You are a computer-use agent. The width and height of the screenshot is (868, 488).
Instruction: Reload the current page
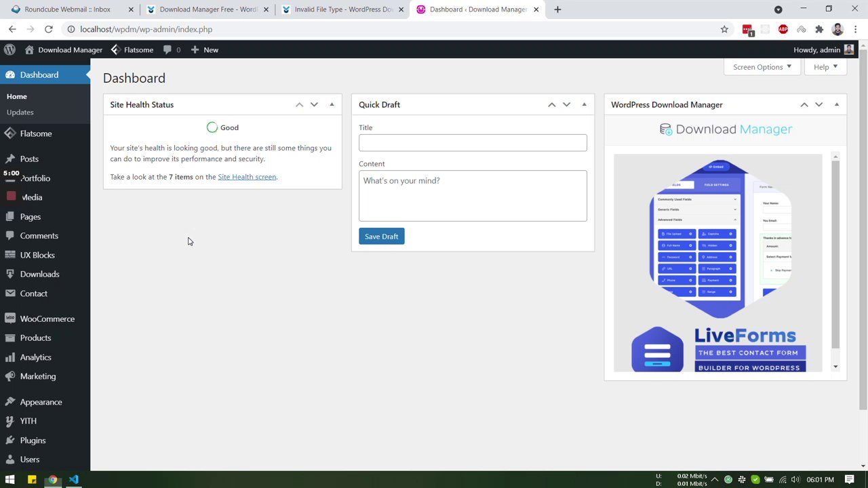tap(49, 29)
